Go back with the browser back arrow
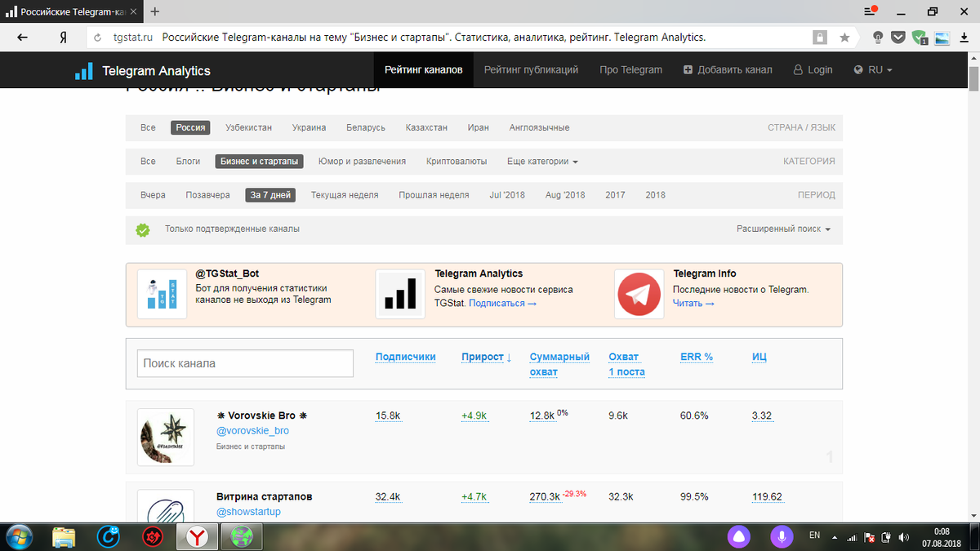 coord(22,38)
